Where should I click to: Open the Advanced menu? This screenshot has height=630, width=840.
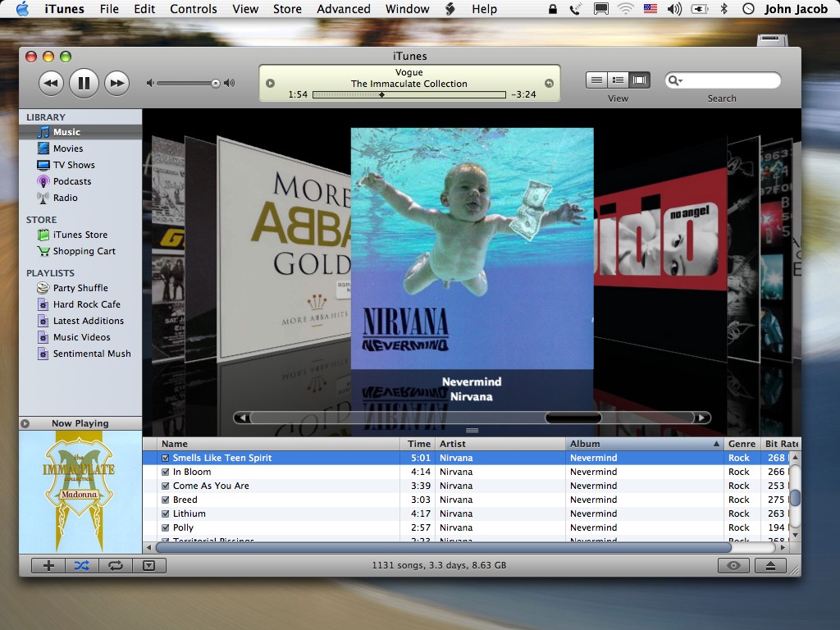[344, 9]
